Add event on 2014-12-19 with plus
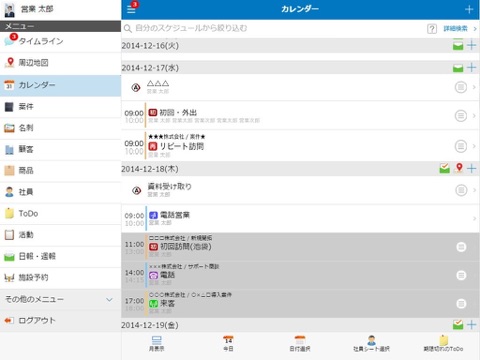The image size is (480, 360). (x=471, y=324)
